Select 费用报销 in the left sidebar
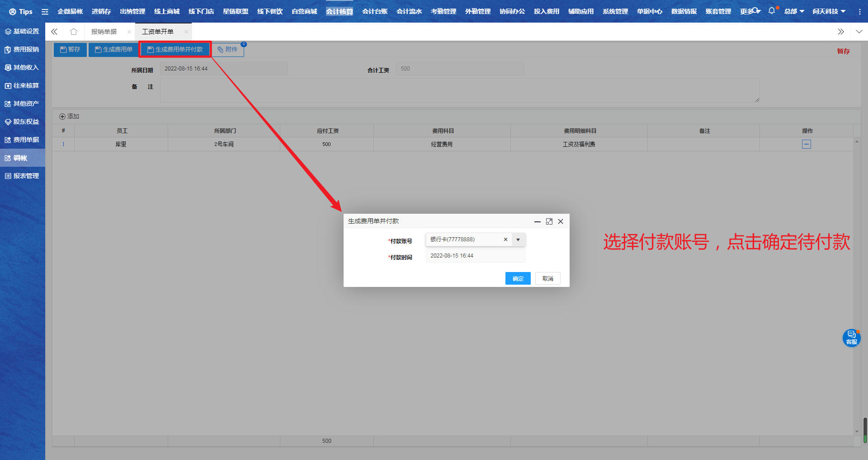The width and height of the screenshot is (868, 460). pos(23,49)
